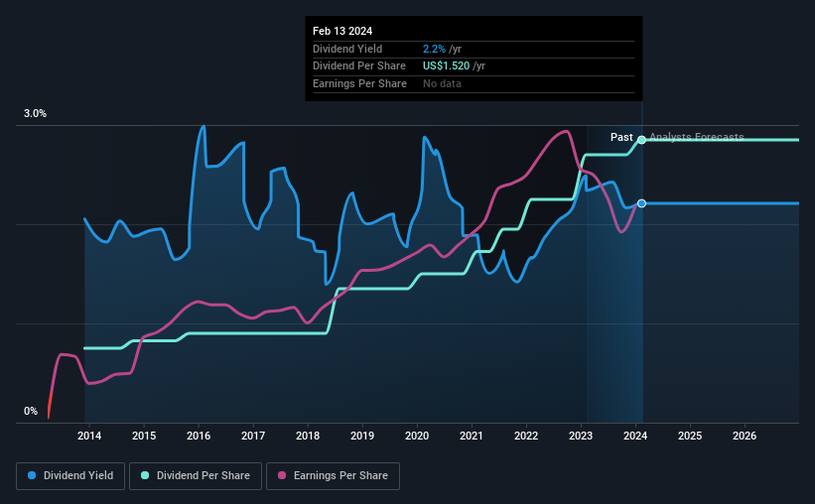Click the 2022 x-axis year label

(526, 436)
